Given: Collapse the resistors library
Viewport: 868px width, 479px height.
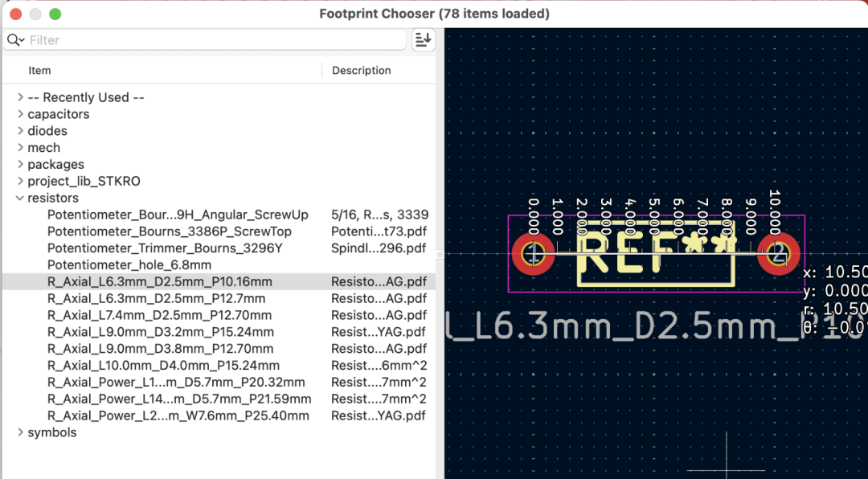Looking at the screenshot, I should (x=20, y=199).
